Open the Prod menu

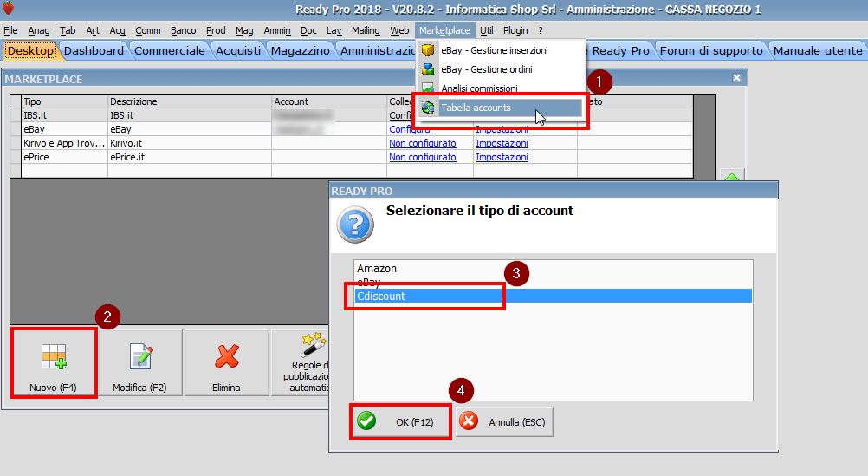coord(216,30)
